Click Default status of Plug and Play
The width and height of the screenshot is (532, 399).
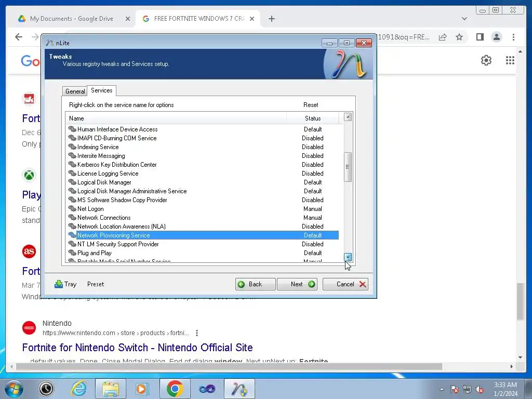pyautogui.click(x=312, y=253)
